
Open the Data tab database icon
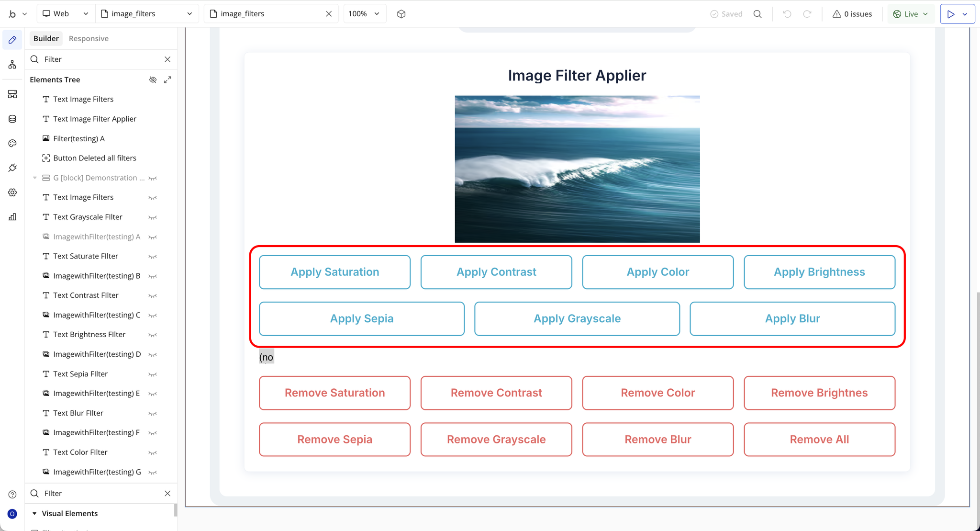pyautogui.click(x=12, y=119)
